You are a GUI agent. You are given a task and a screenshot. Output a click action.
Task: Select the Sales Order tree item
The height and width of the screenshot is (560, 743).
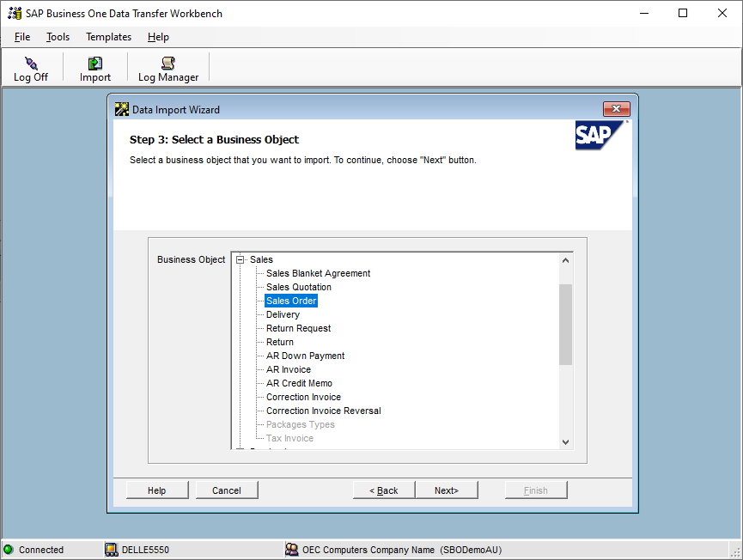(291, 301)
